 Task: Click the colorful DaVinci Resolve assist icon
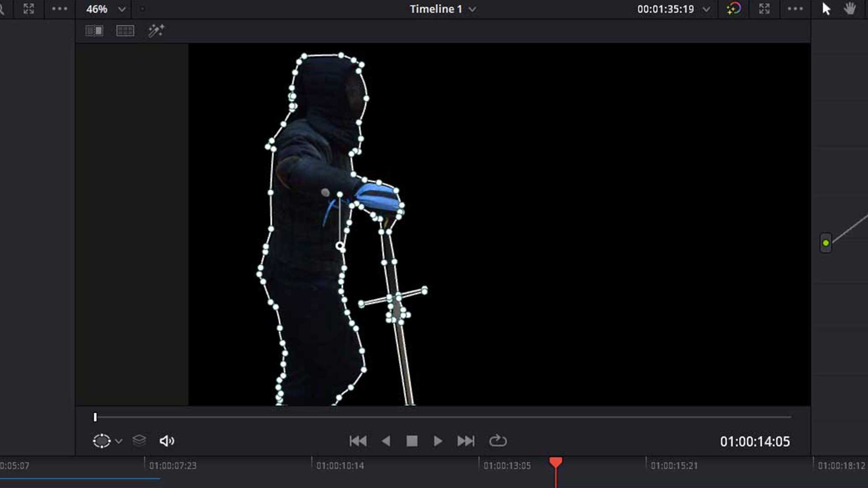pos(734,8)
